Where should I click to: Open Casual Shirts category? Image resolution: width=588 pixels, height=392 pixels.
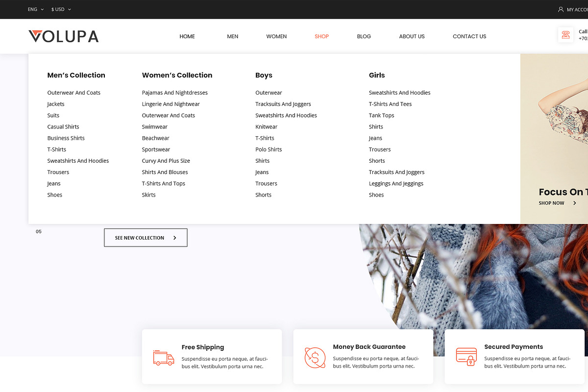[x=63, y=126]
